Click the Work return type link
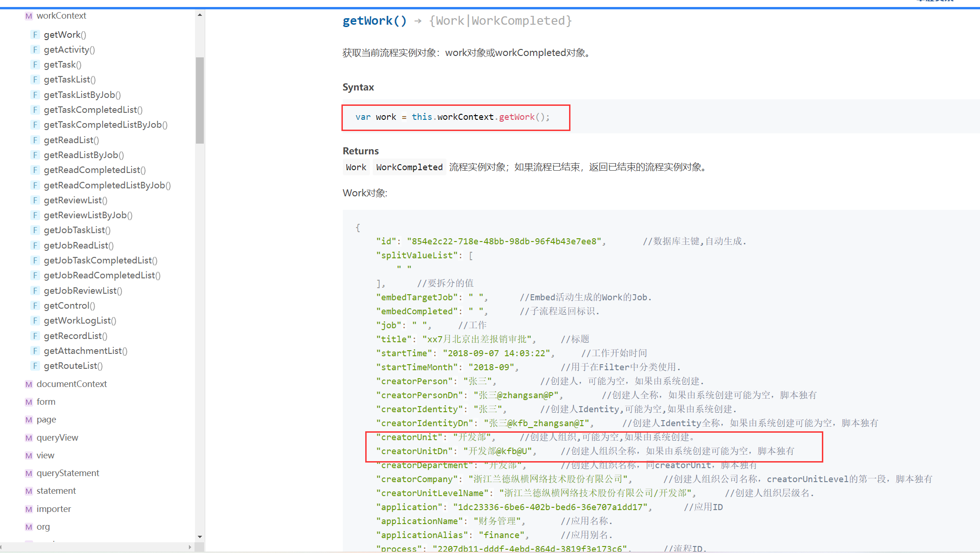The image size is (980, 553). click(x=356, y=167)
